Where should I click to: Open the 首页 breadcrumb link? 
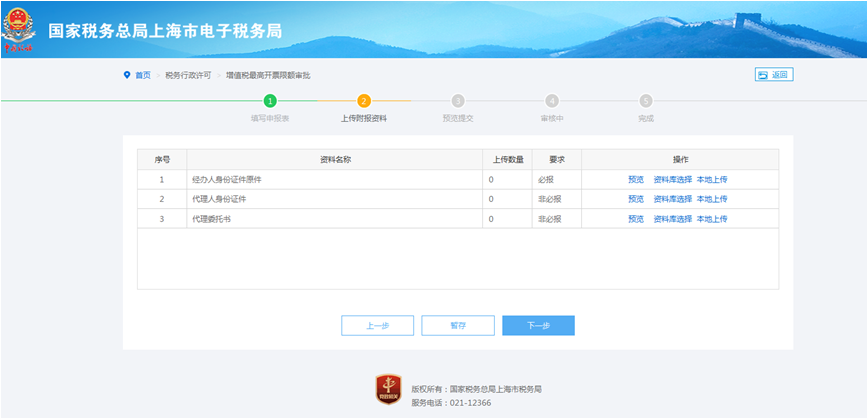tap(143, 75)
